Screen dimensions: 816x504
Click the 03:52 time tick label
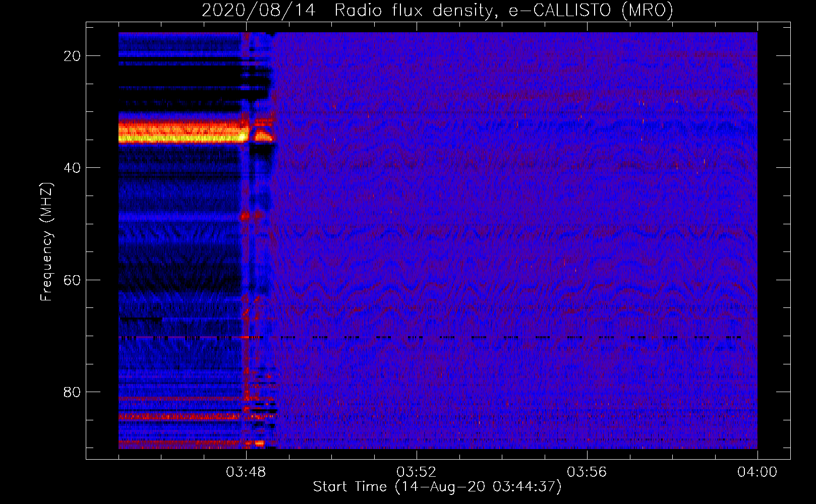click(416, 472)
